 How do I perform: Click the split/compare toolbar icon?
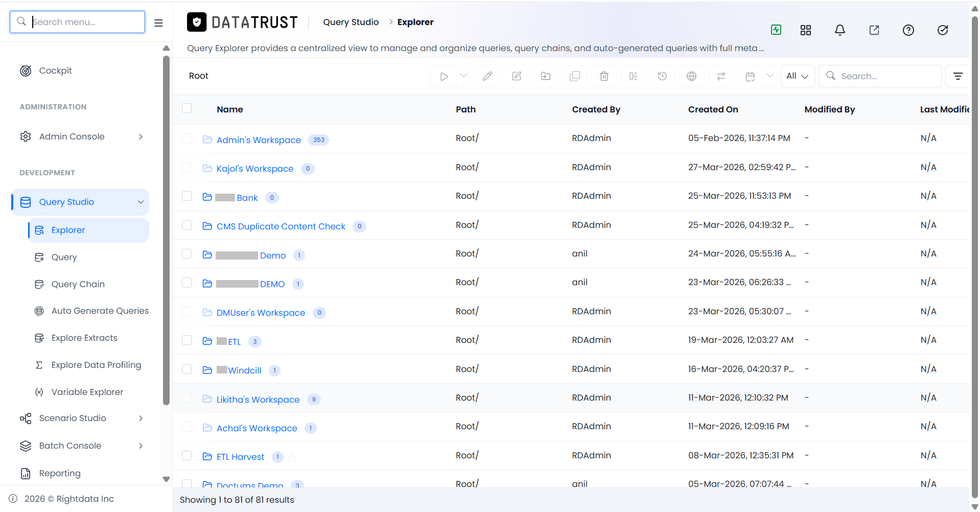633,76
